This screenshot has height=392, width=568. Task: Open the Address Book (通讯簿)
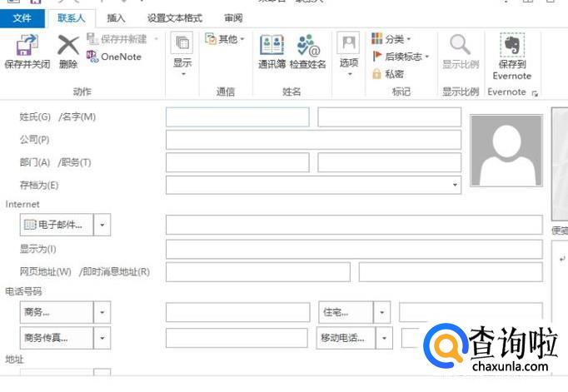[272, 52]
